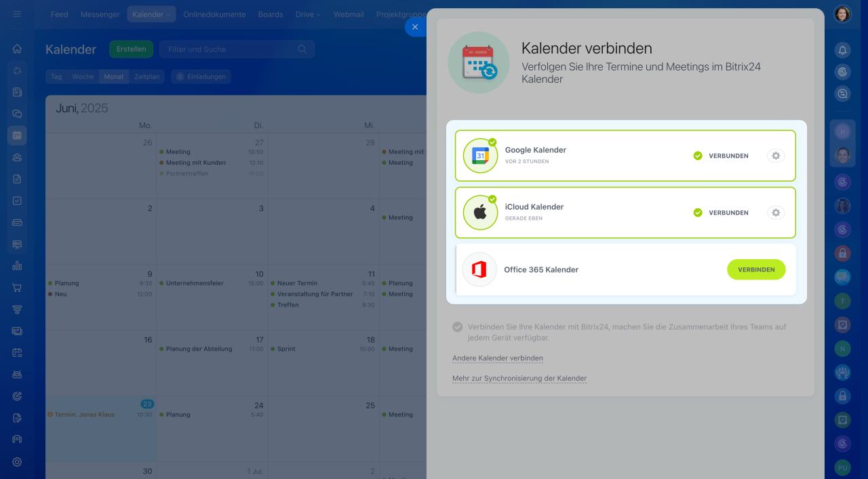Image resolution: width=868 pixels, height=479 pixels.
Task: Open the headset support icon in sidebar
Action: tap(17, 440)
